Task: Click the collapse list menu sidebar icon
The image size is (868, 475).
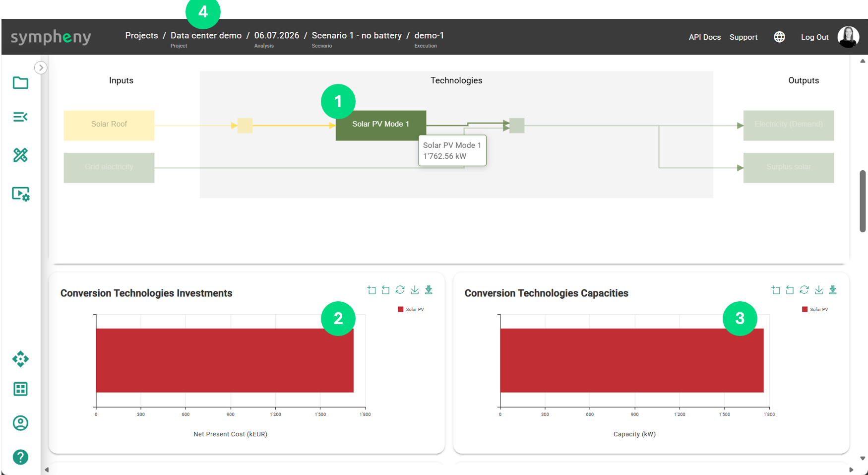Action: coord(20,117)
